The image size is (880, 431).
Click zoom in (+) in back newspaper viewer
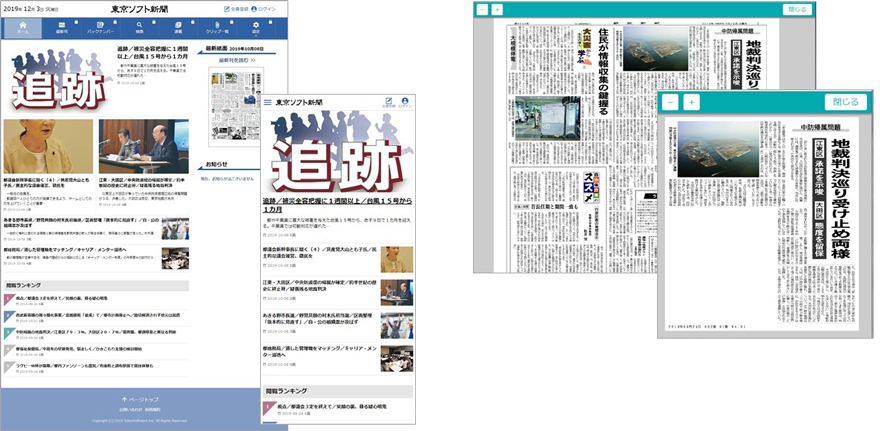497,10
